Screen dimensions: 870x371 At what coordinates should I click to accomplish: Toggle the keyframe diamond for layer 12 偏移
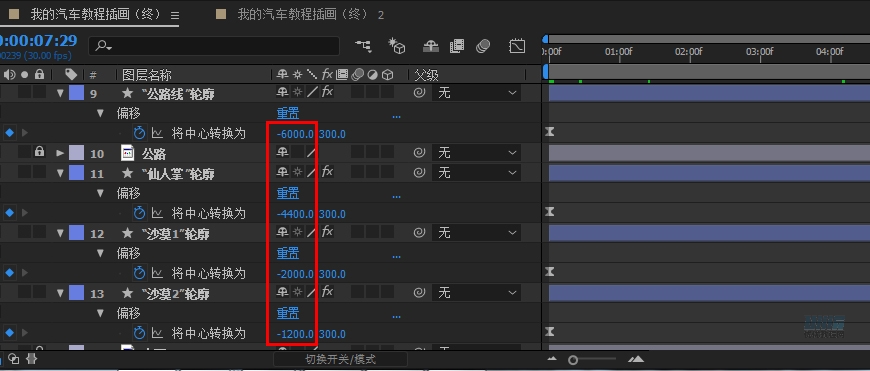9,273
